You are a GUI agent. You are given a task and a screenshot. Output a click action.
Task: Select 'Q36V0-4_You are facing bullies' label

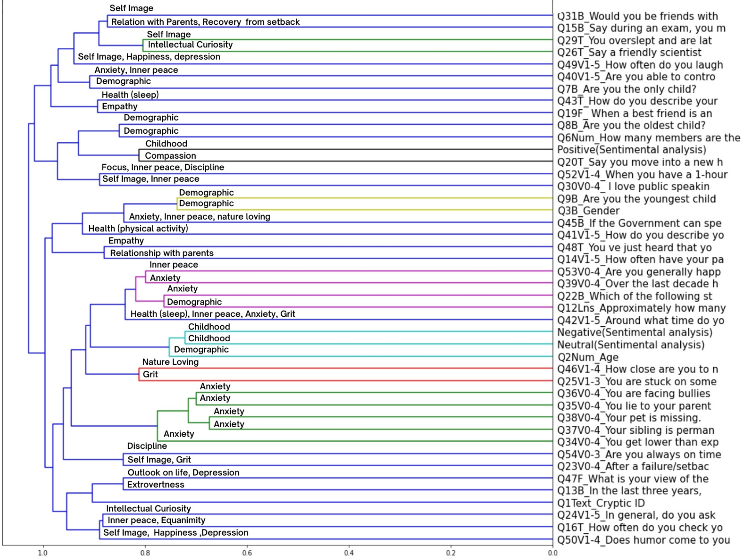633,393
